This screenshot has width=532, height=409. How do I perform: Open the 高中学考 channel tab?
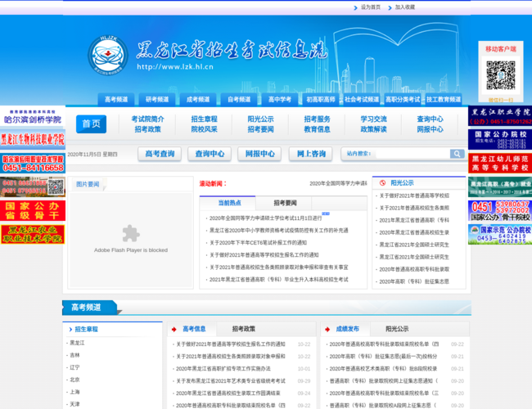[x=280, y=99]
